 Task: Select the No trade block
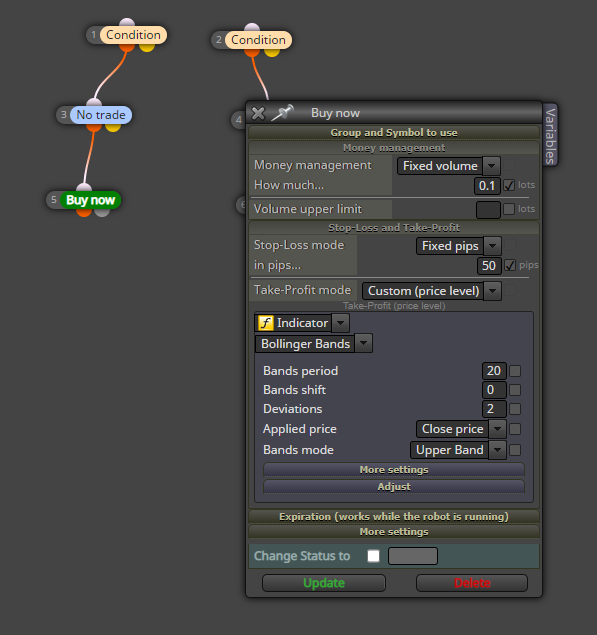(100, 115)
